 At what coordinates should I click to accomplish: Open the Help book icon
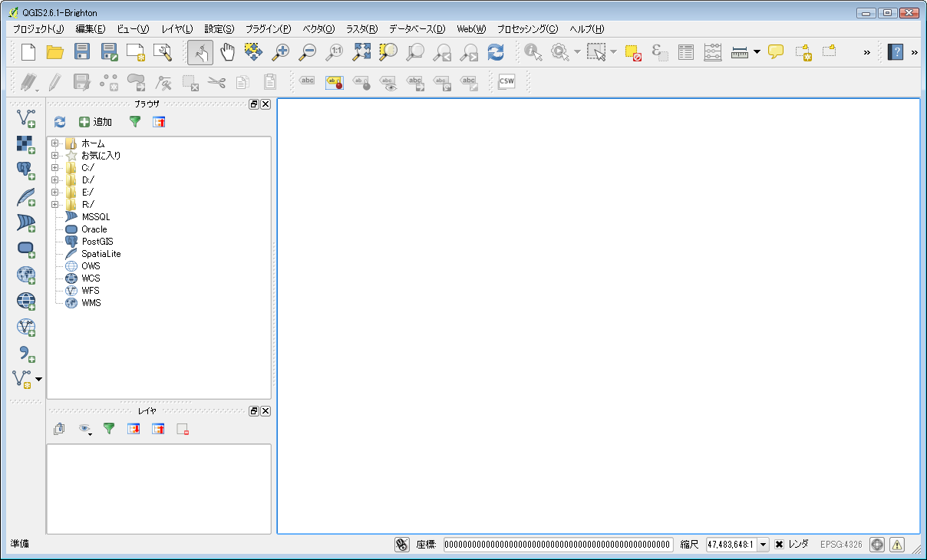896,52
